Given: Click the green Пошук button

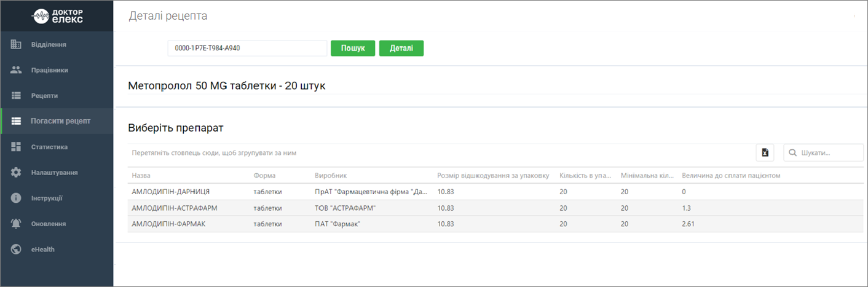Looking at the screenshot, I should pyautogui.click(x=353, y=49).
